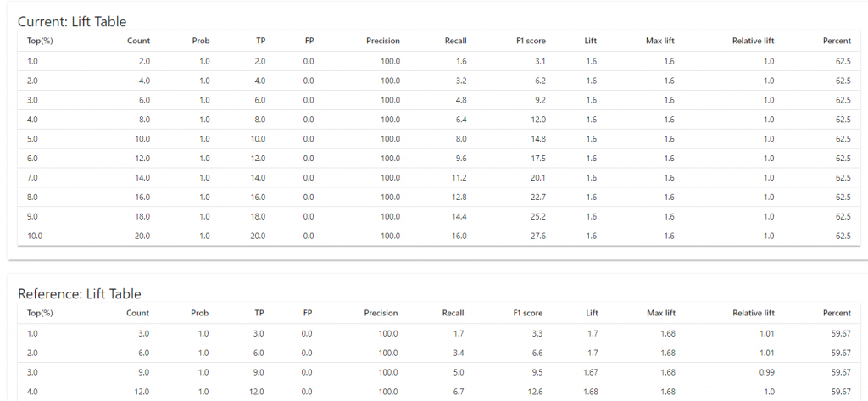
Task: Select F1 score value 12.6 in Reference table
Action: click(537, 392)
